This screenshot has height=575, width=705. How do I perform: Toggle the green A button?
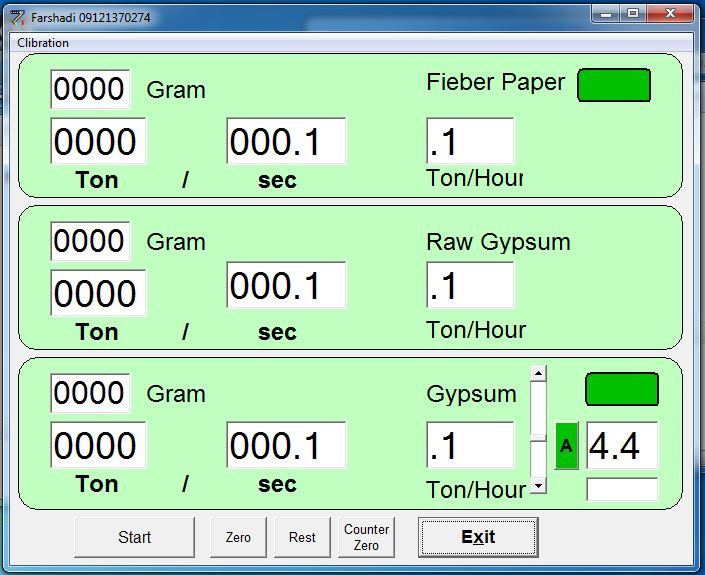coord(566,446)
